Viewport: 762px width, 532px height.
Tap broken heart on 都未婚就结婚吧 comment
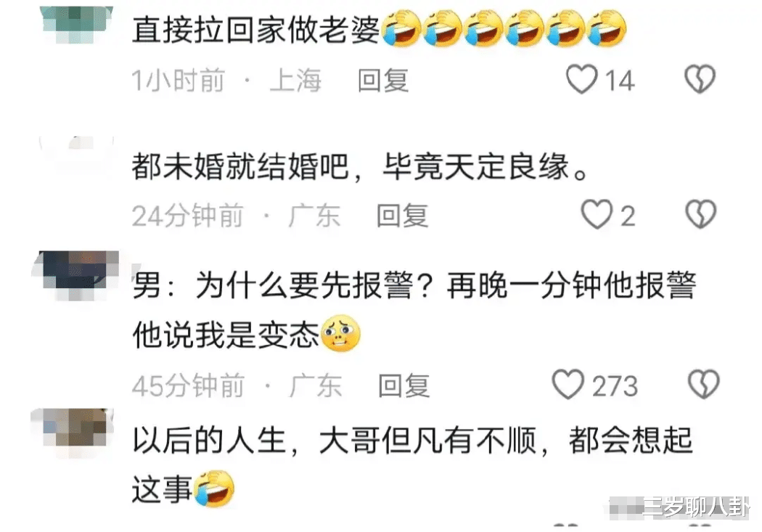[x=700, y=214]
